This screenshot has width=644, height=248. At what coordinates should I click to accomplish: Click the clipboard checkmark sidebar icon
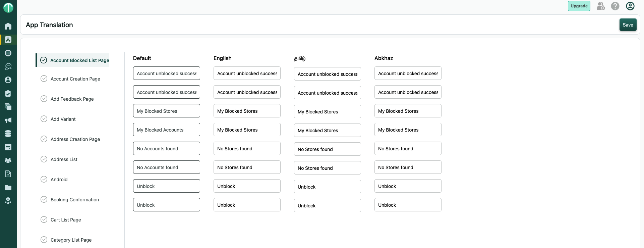coord(8,93)
